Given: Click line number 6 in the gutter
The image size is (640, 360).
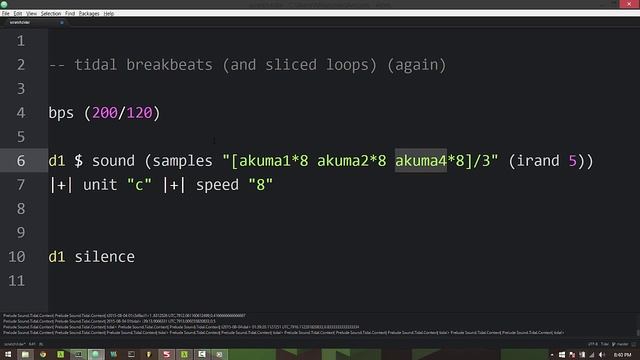Looking at the screenshot, I should pos(21,161).
